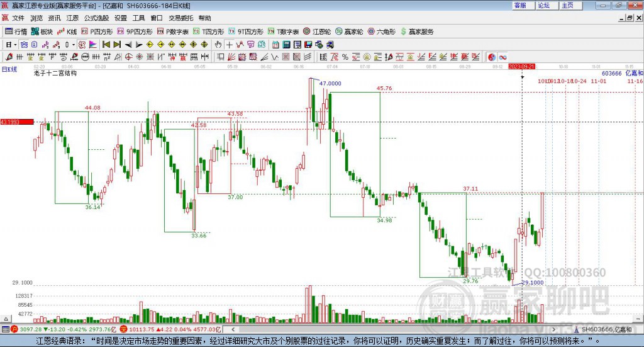Click the 主页 homepage button
This screenshot has height=347, width=644.
coord(571,5)
